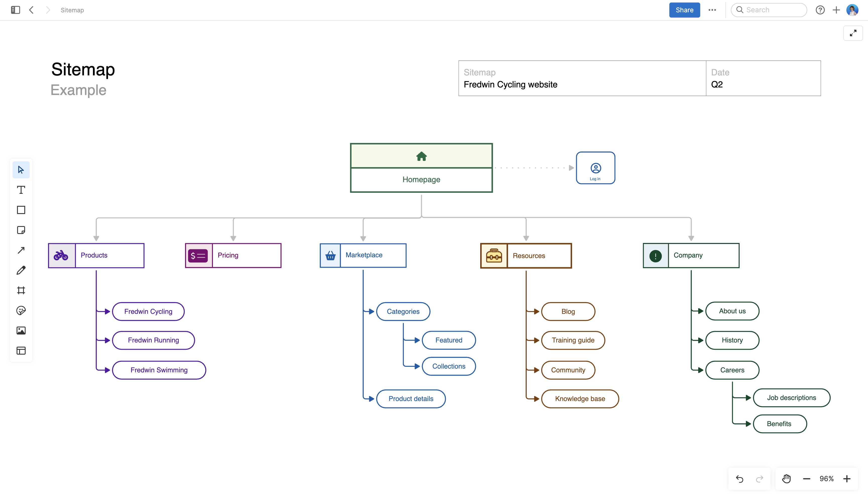
Task: Select the Text tool
Action: pyautogui.click(x=21, y=190)
